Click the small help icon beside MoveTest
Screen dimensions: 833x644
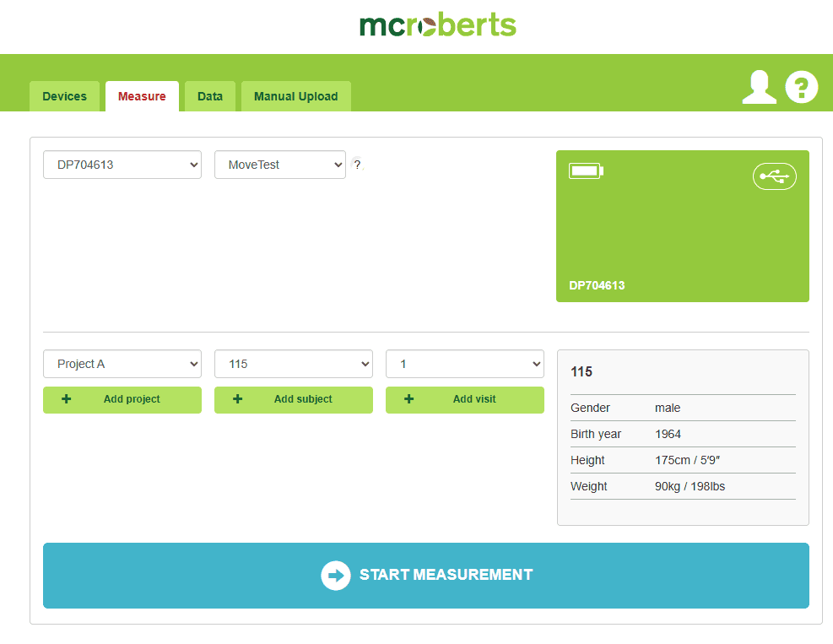357,165
